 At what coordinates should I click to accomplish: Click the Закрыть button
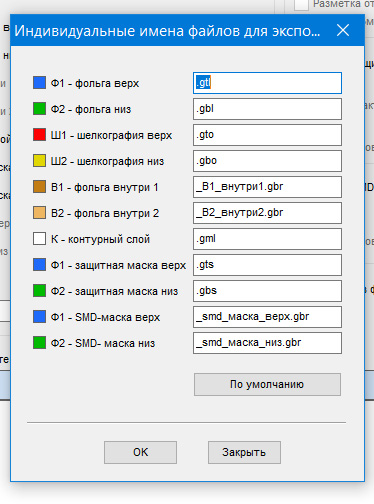pos(244,453)
